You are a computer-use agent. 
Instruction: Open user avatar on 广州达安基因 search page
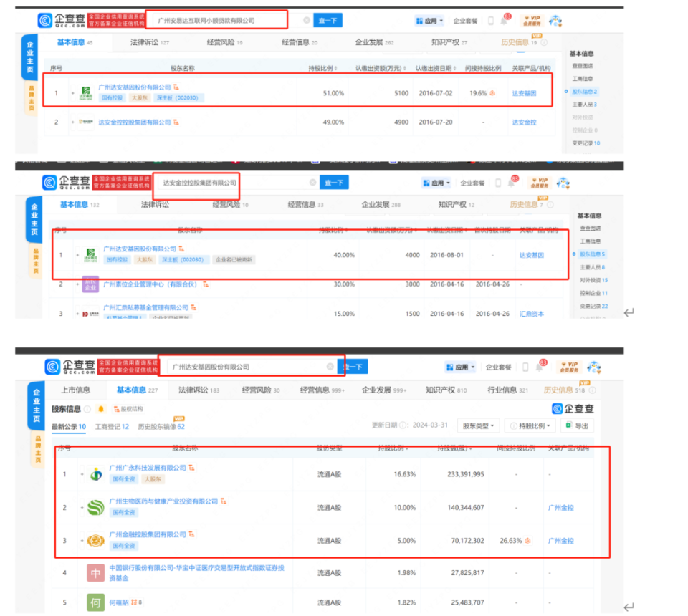594,367
